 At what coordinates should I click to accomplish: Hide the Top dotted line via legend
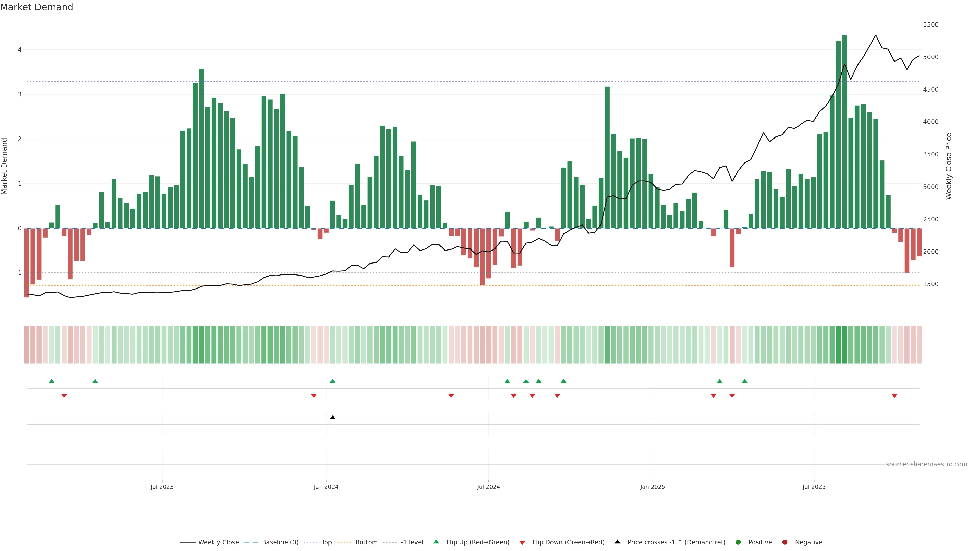[x=326, y=542]
